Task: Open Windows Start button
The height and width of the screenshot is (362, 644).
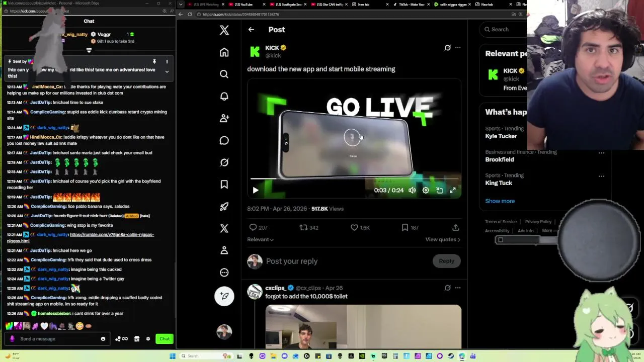Action: (x=172, y=356)
